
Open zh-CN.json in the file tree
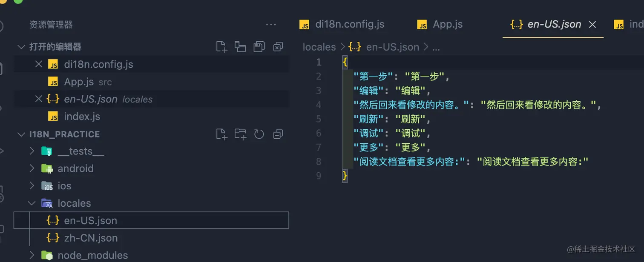151,238
